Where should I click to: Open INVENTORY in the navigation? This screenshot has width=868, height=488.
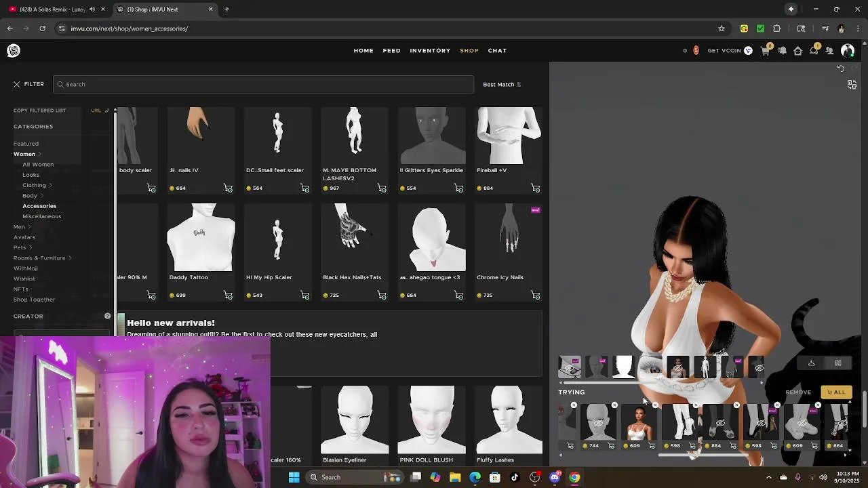click(x=430, y=51)
